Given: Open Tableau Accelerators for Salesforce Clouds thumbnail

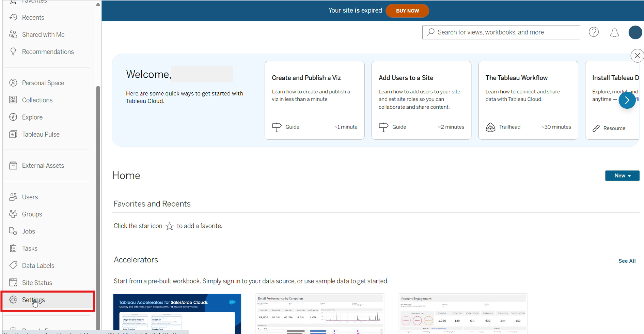Looking at the screenshot, I should (x=177, y=314).
